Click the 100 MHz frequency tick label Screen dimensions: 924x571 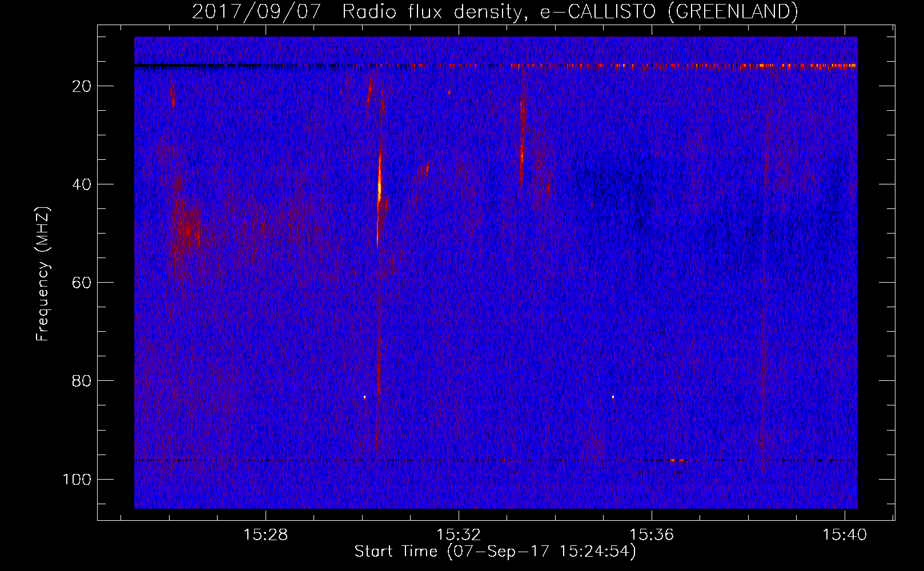(77, 479)
